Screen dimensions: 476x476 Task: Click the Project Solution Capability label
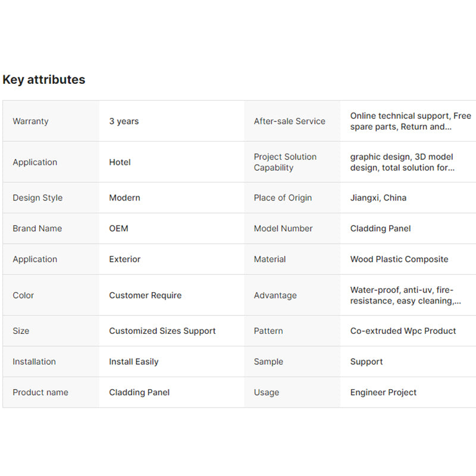tap(285, 162)
